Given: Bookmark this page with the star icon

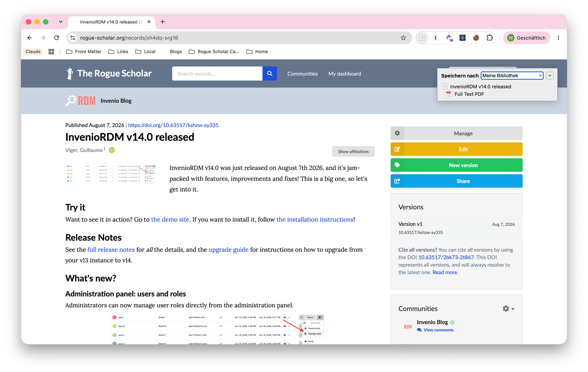Looking at the screenshot, I should pos(403,38).
